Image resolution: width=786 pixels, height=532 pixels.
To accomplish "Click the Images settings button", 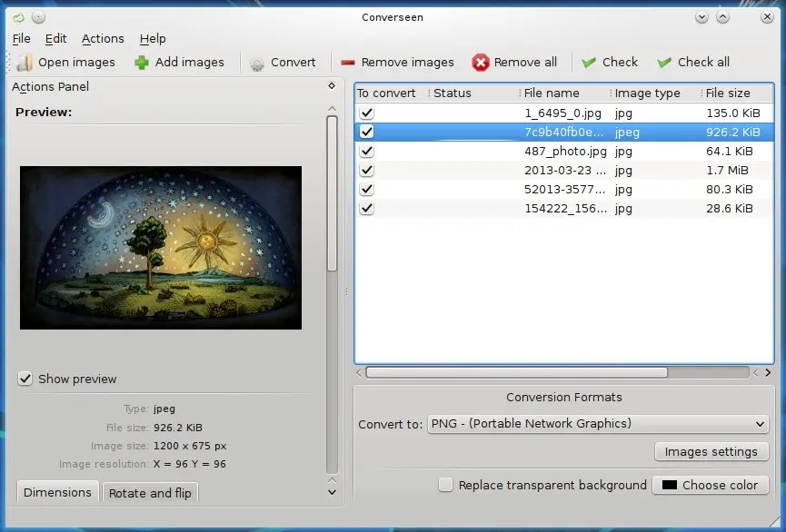I will click(x=711, y=451).
